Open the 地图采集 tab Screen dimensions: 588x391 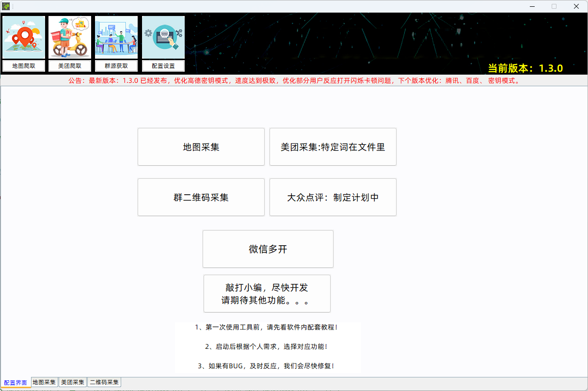(x=44, y=382)
